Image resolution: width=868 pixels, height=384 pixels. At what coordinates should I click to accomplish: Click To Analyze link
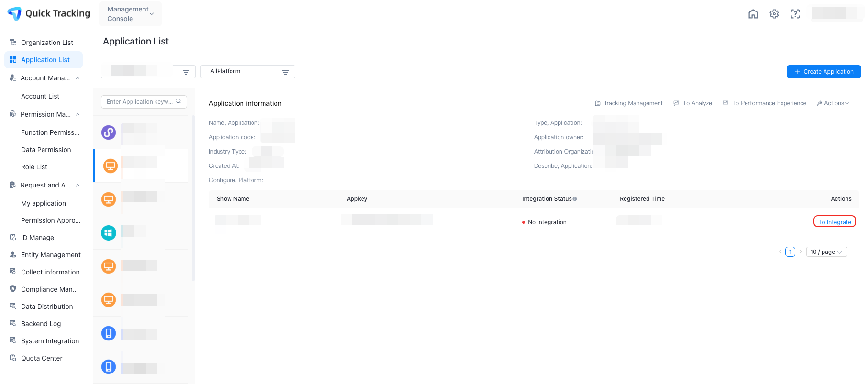[x=693, y=103]
